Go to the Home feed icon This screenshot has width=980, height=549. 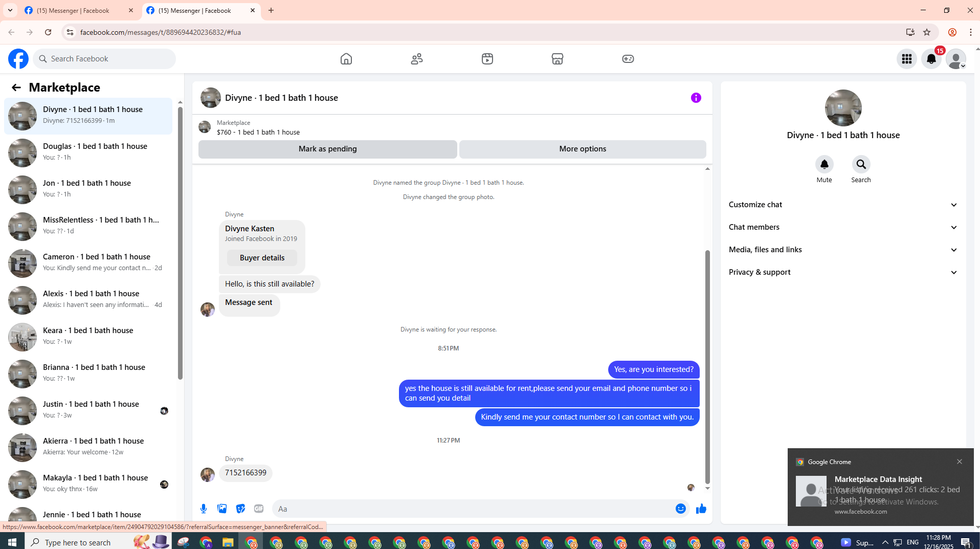click(346, 59)
